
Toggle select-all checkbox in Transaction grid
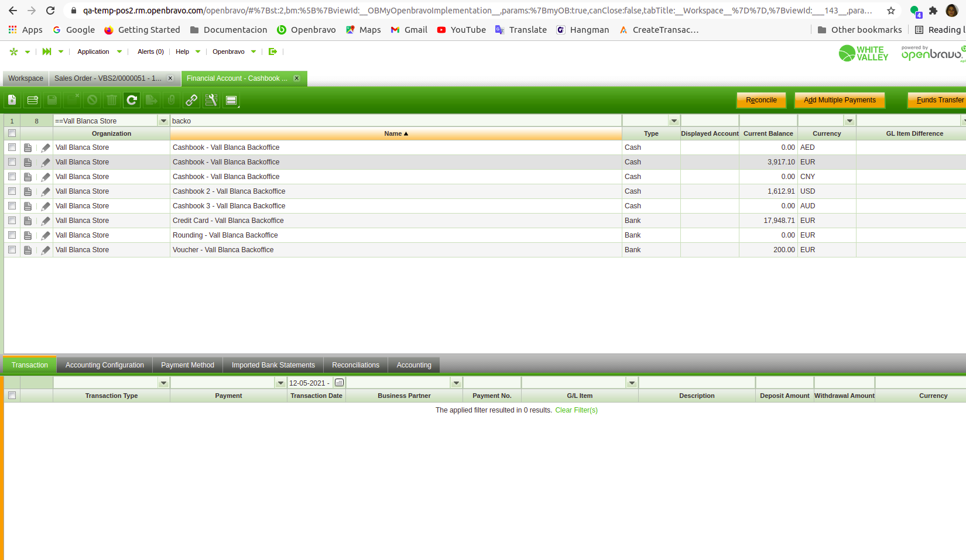click(12, 396)
